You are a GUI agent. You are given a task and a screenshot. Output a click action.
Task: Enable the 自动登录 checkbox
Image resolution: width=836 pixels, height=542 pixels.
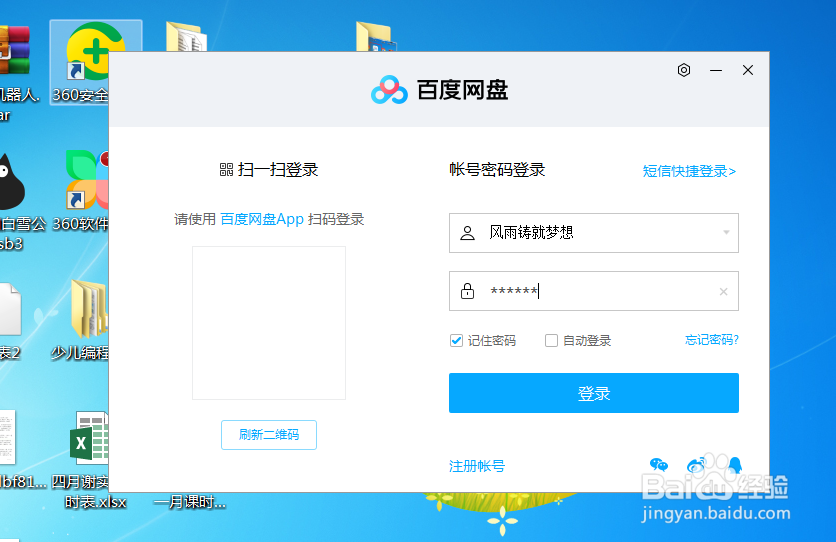(551, 340)
